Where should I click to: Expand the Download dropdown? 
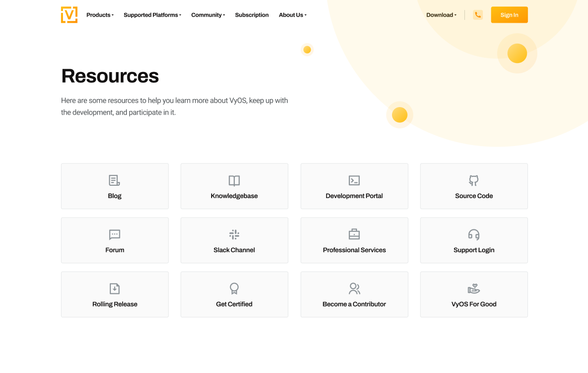441,15
